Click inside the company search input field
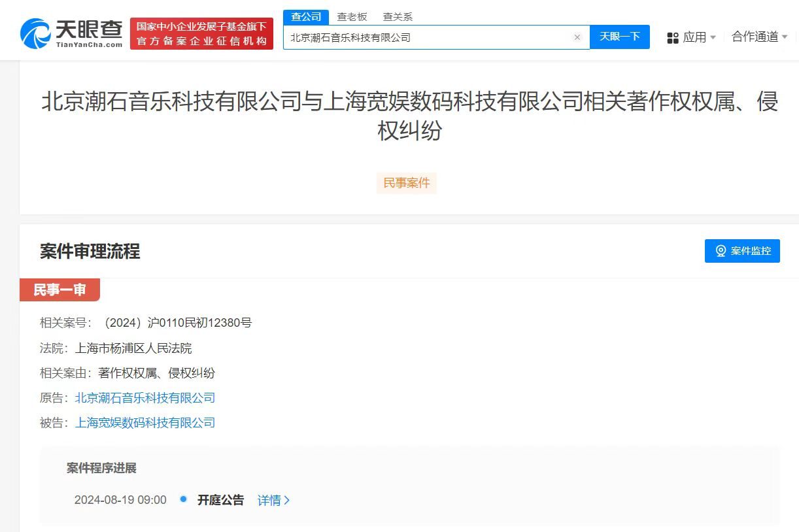 pos(425,37)
